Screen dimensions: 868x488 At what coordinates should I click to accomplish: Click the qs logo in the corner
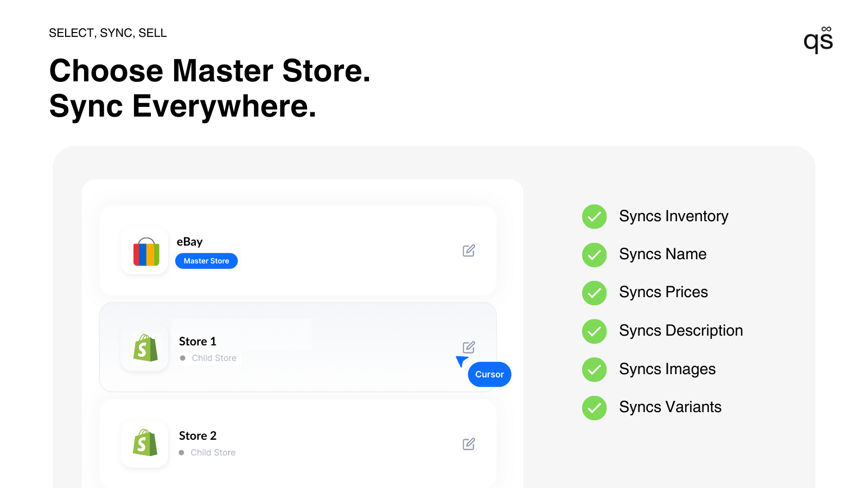[819, 40]
